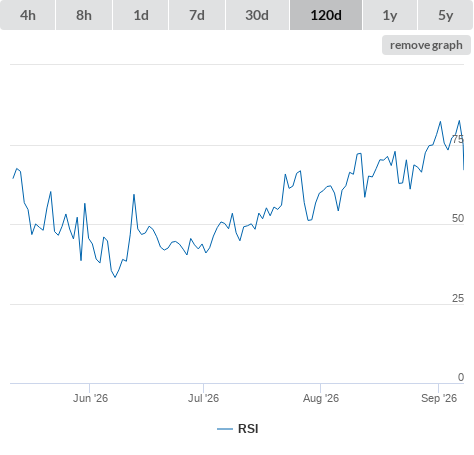
Task: Switch to the 30d range tab
Action: tap(257, 15)
